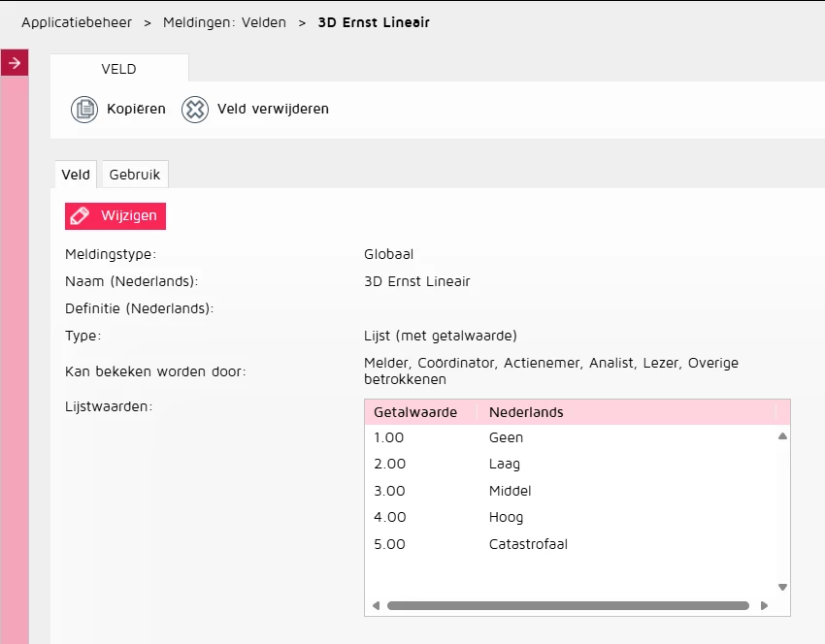Click the horizontal scroll right arrow
Viewport: 825px width, 644px height.
764,605
